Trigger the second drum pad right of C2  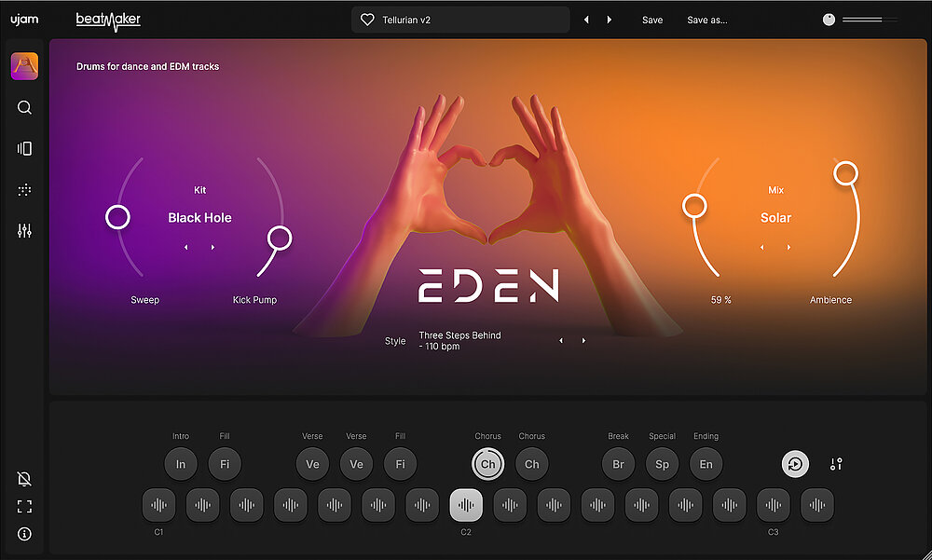[554, 505]
